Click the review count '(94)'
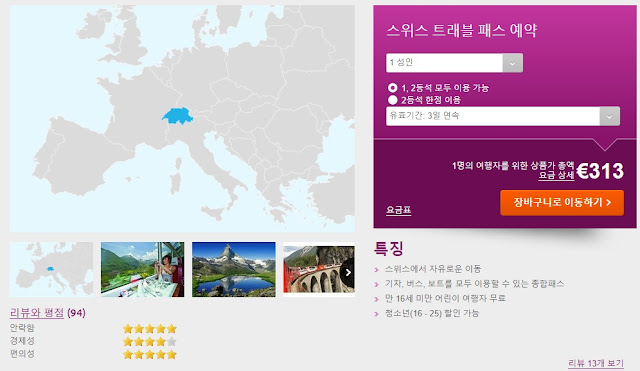Screen dimensions: 640x371 click(76, 313)
